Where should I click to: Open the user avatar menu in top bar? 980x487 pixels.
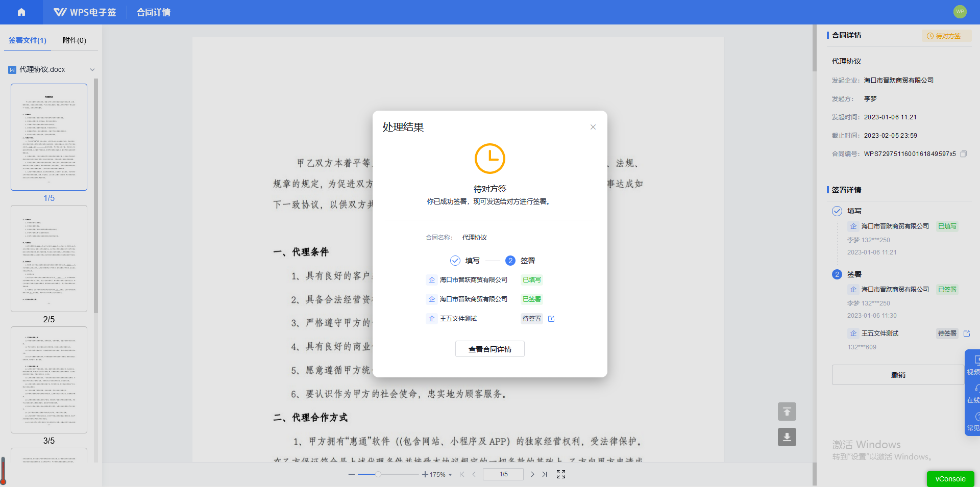(x=960, y=11)
